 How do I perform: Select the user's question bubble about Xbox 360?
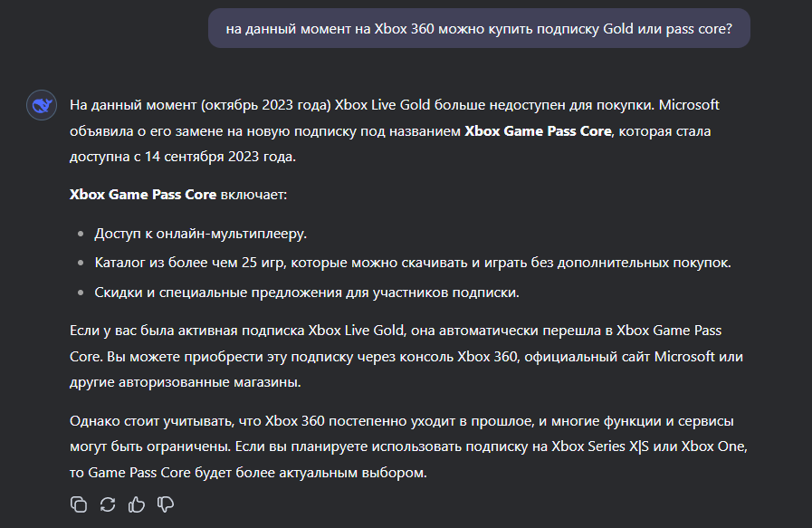479,28
